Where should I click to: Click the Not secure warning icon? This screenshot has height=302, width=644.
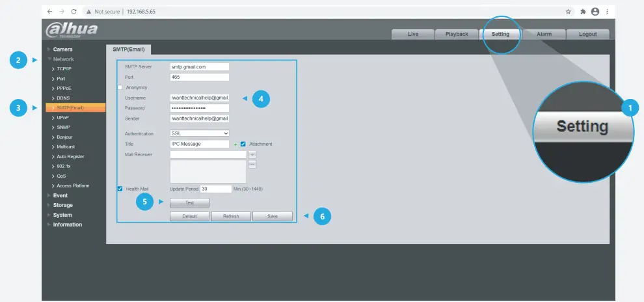(x=88, y=12)
